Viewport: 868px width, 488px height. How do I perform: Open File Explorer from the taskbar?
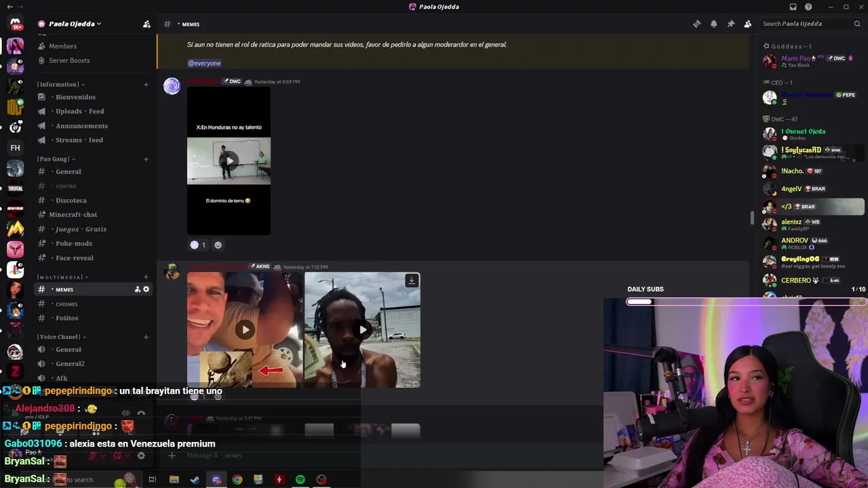(x=174, y=480)
